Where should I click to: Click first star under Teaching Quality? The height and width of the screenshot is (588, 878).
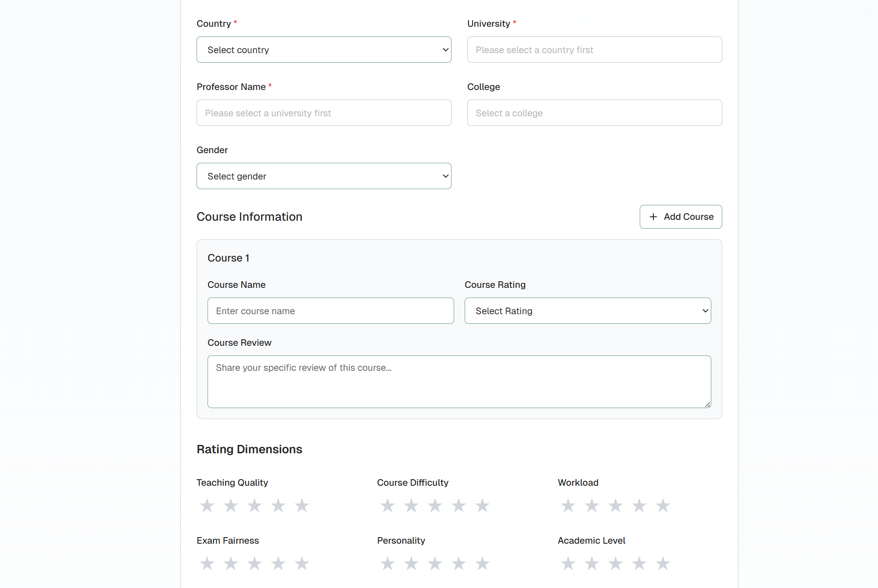click(207, 506)
